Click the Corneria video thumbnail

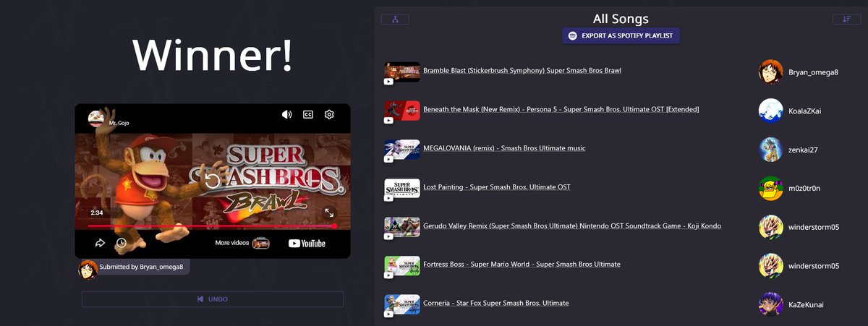point(402,304)
